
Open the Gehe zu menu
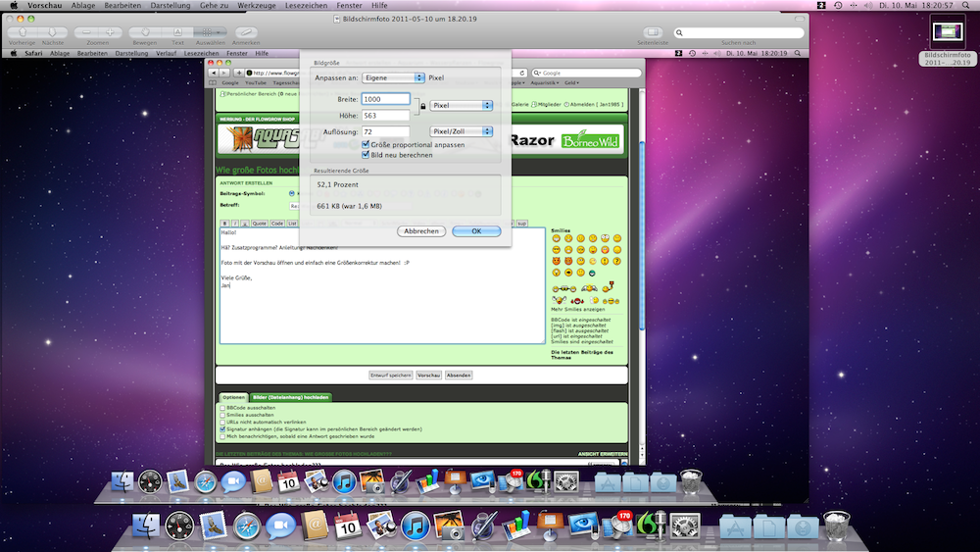pos(214,5)
